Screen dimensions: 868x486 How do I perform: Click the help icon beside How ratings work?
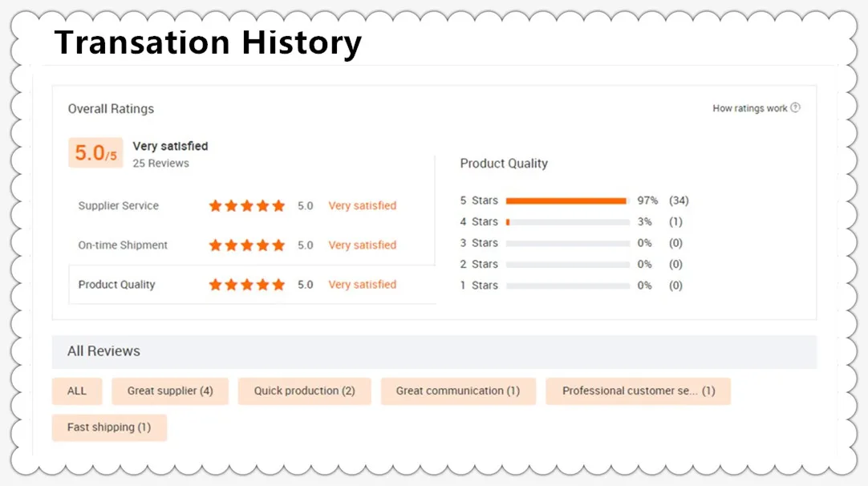pyautogui.click(x=795, y=107)
